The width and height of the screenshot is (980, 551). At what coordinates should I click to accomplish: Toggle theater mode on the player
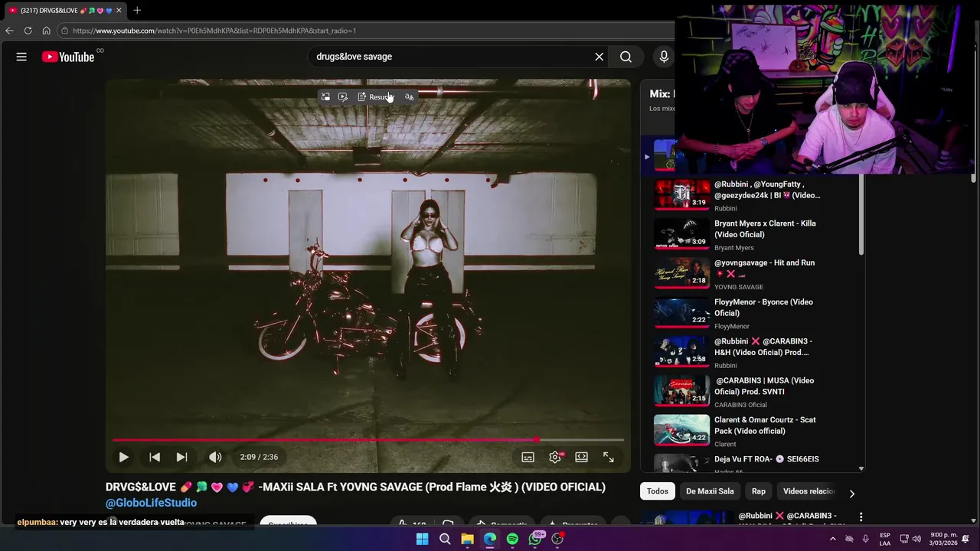pos(582,457)
